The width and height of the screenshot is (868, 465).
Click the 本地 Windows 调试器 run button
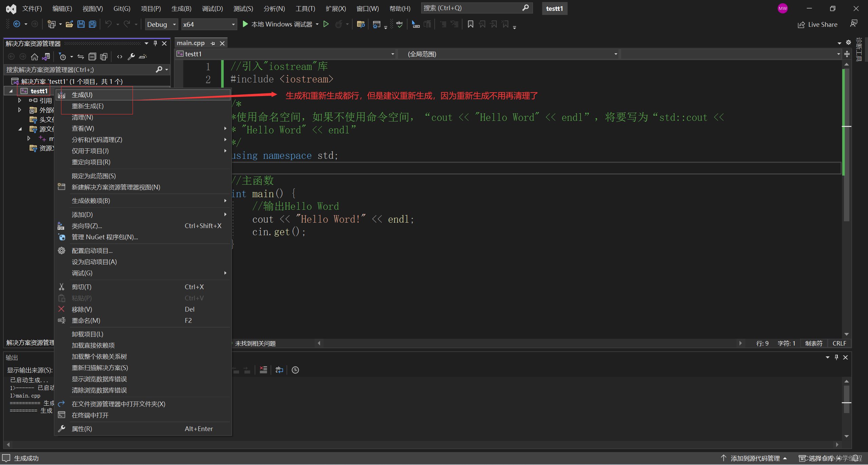(277, 24)
